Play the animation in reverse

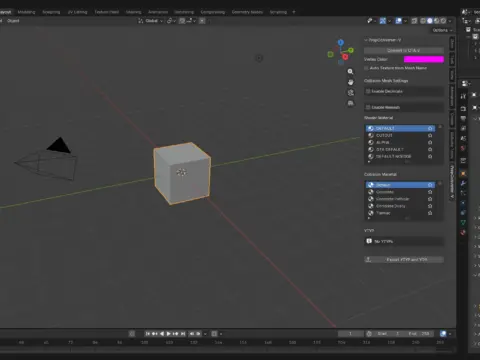[162, 334]
